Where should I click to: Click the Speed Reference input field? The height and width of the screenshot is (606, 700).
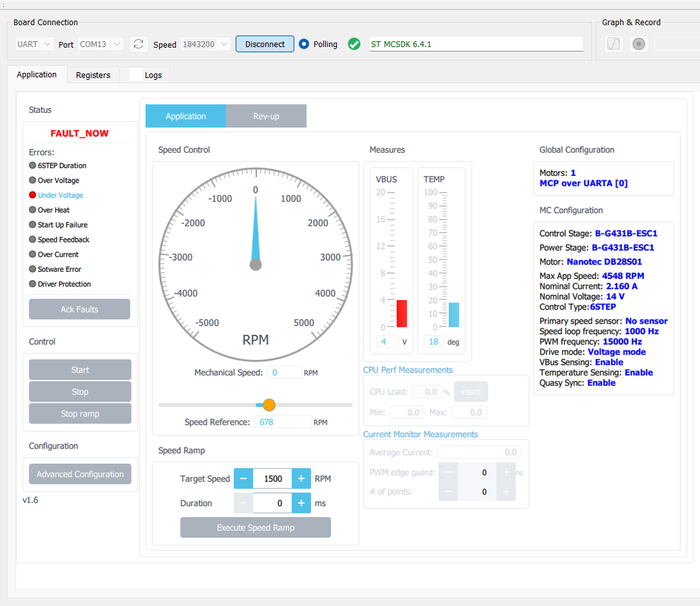click(283, 422)
